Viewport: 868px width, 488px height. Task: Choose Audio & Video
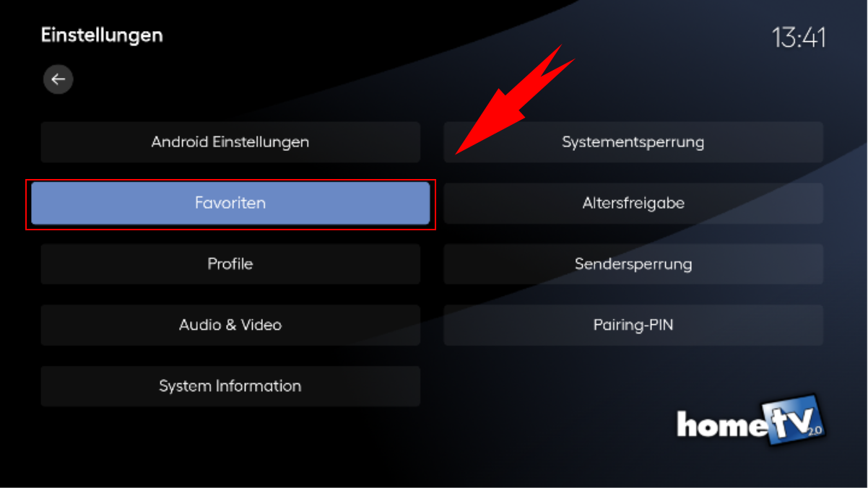click(230, 325)
